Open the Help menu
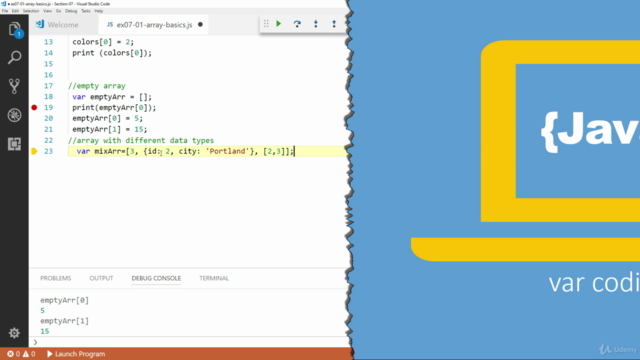640x360 pixels. 99,11
